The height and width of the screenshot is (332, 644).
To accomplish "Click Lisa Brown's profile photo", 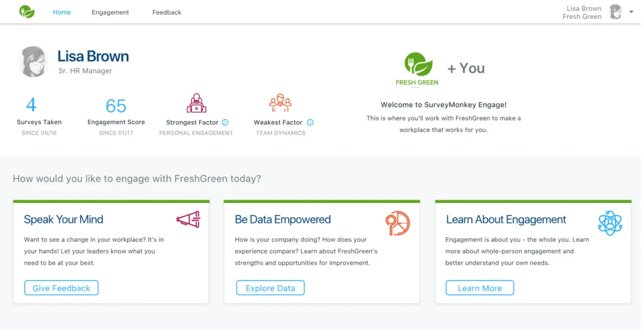I will point(33,61).
